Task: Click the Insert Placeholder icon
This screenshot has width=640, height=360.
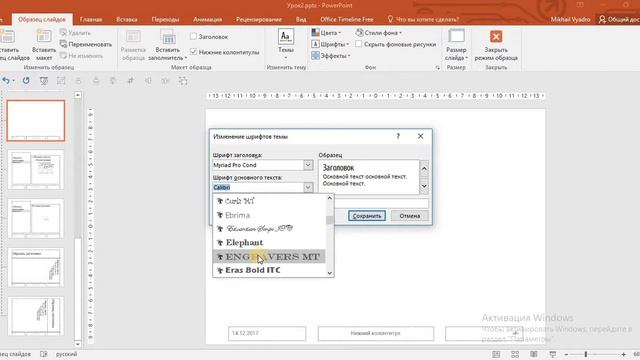Action: point(168,37)
